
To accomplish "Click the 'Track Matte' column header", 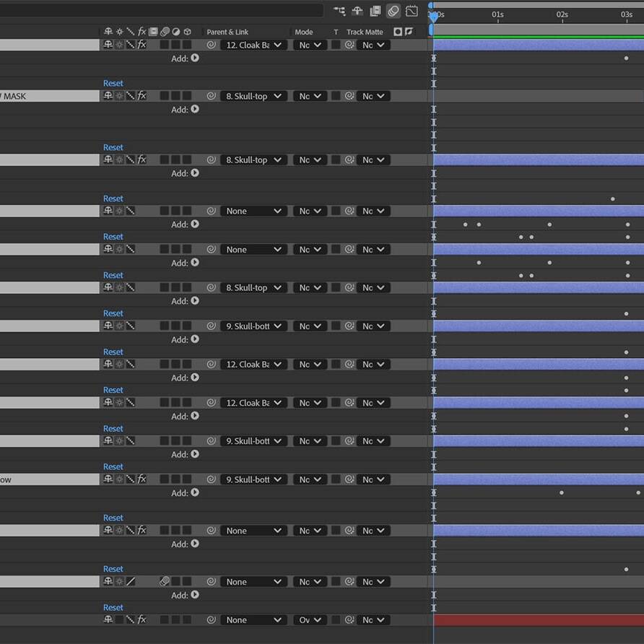I will (x=365, y=32).
